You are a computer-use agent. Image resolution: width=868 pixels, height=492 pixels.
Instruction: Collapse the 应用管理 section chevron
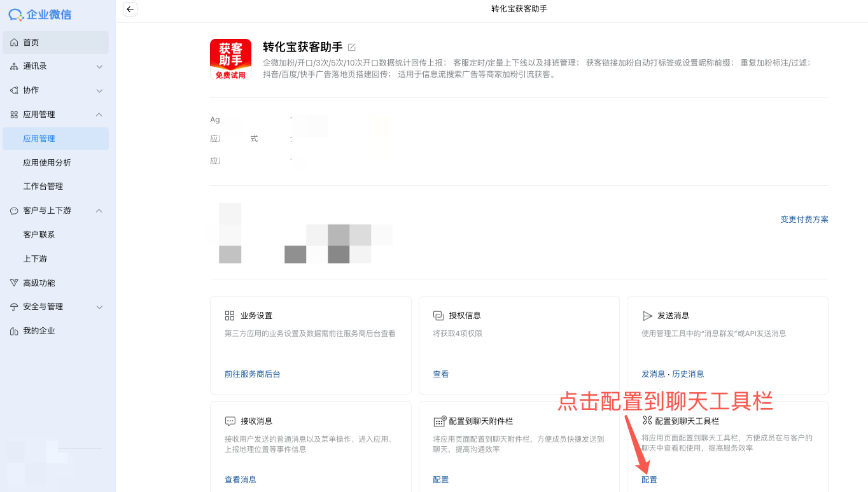pyautogui.click(x=99, y=115)
